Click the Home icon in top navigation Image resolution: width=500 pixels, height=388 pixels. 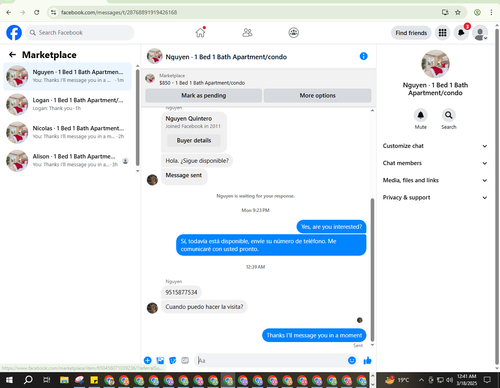click(x=200, y=33)
